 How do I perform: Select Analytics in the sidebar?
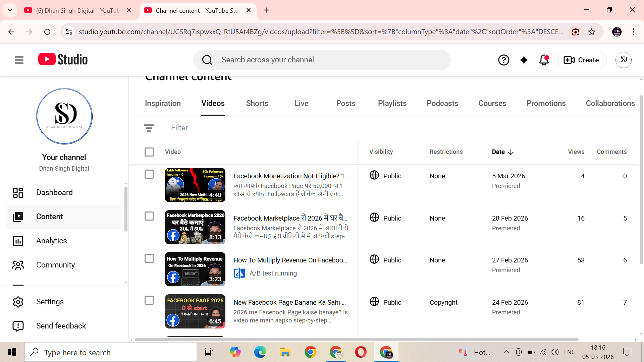51,241
